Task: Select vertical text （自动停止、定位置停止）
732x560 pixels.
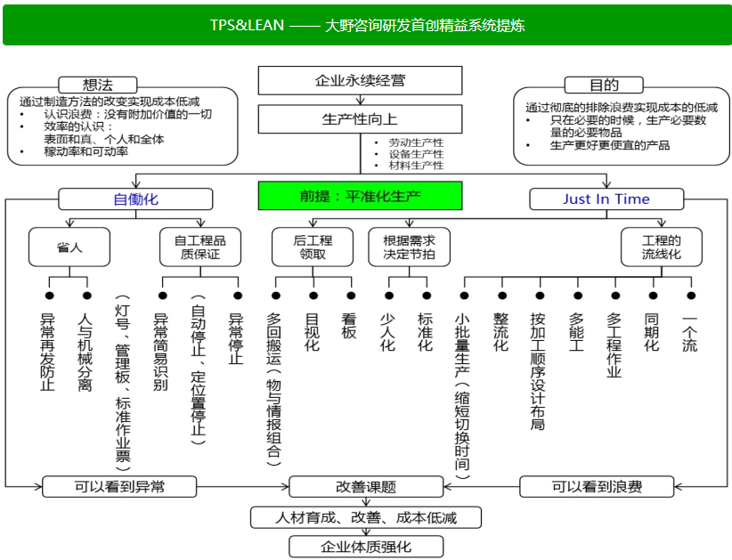Action: (x=199, y=369)
